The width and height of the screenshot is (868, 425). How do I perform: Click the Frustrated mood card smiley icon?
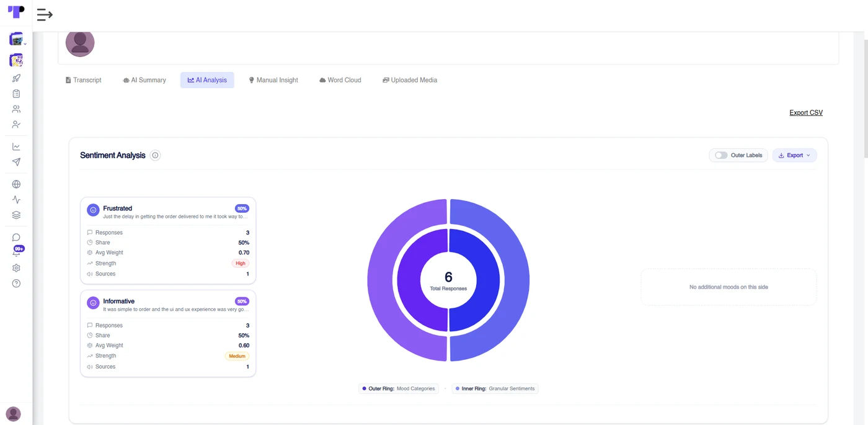point(93,210)
